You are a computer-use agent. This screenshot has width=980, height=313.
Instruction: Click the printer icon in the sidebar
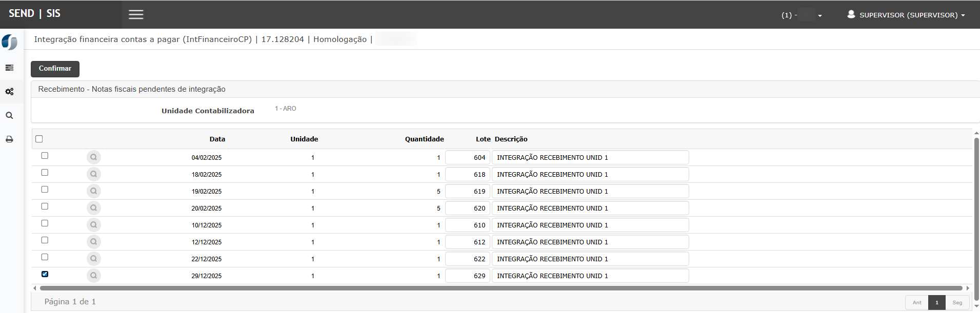coord(9,139)
